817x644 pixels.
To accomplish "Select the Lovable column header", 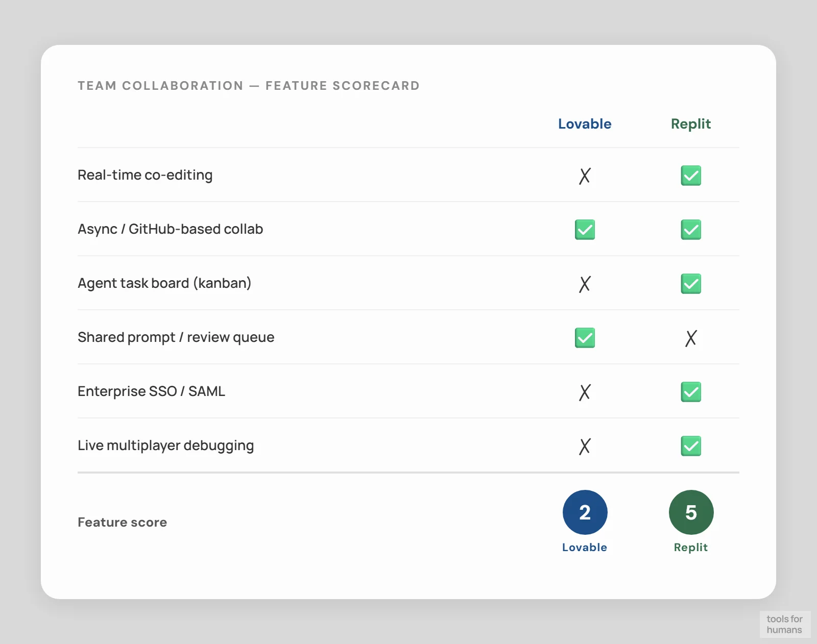I will pos(585,124).
